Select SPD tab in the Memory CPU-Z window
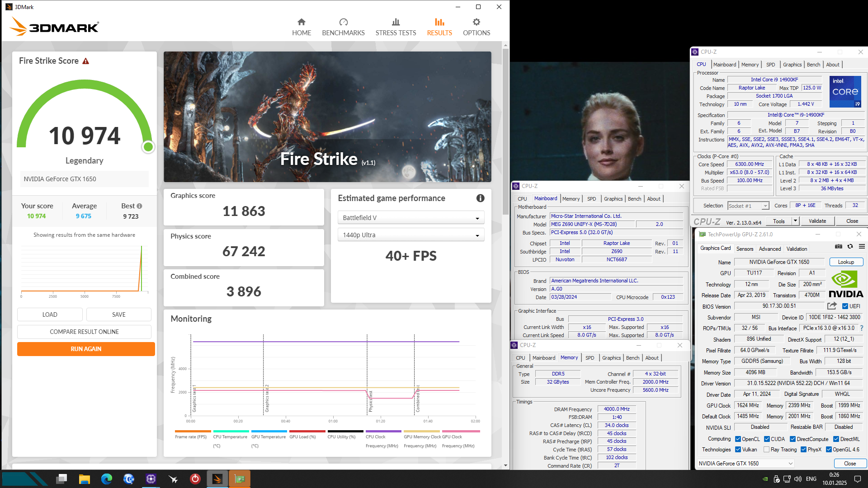 coord(590,358)
